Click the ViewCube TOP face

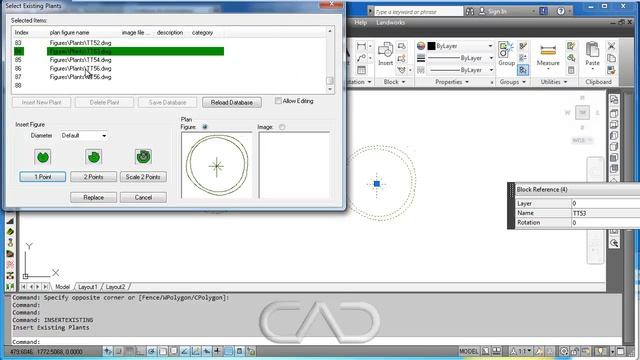(x=582, y=113)
